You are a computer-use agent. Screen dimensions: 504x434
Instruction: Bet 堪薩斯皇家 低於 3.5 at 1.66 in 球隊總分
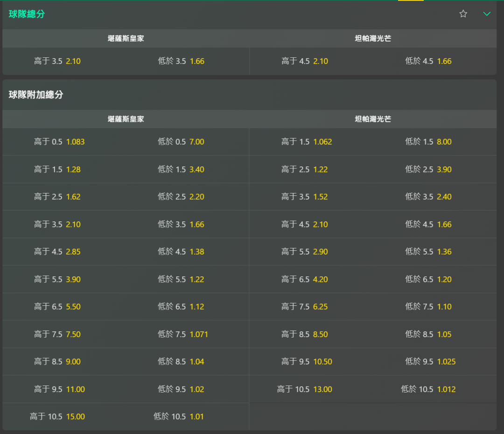[181, 61]
